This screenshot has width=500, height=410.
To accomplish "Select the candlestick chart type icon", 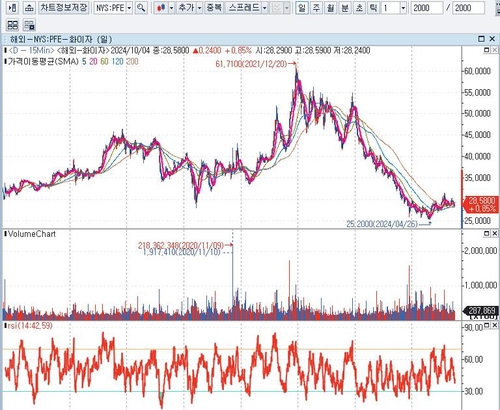I will coord(162,8).
